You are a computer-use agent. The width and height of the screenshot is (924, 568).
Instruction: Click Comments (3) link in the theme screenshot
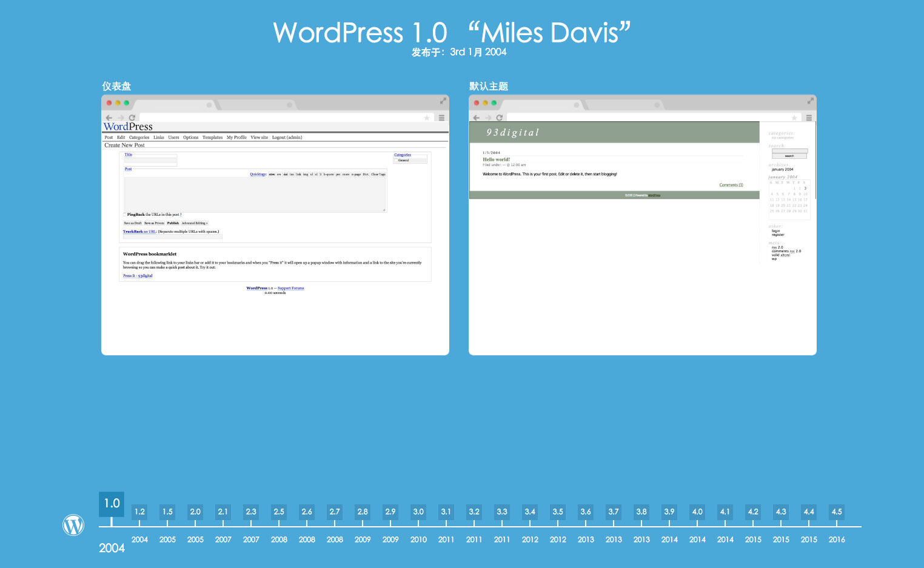click(731, 185)
